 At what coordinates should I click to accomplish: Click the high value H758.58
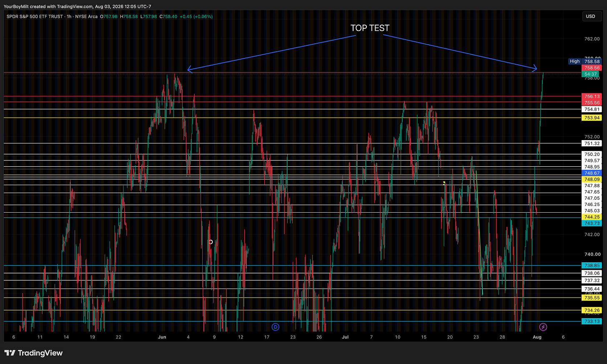click(x=128, y=17)
